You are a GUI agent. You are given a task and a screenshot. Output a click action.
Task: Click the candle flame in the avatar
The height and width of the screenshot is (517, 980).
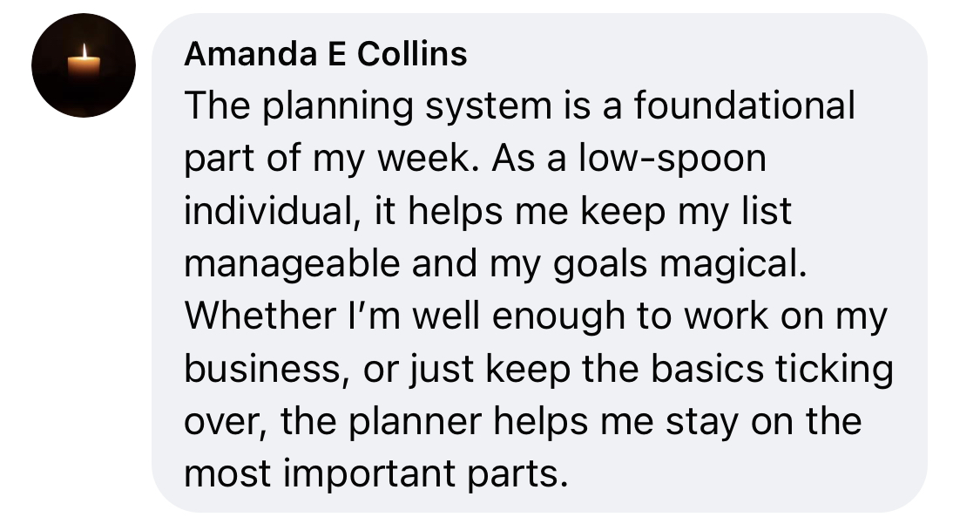[x=84, y=52]
